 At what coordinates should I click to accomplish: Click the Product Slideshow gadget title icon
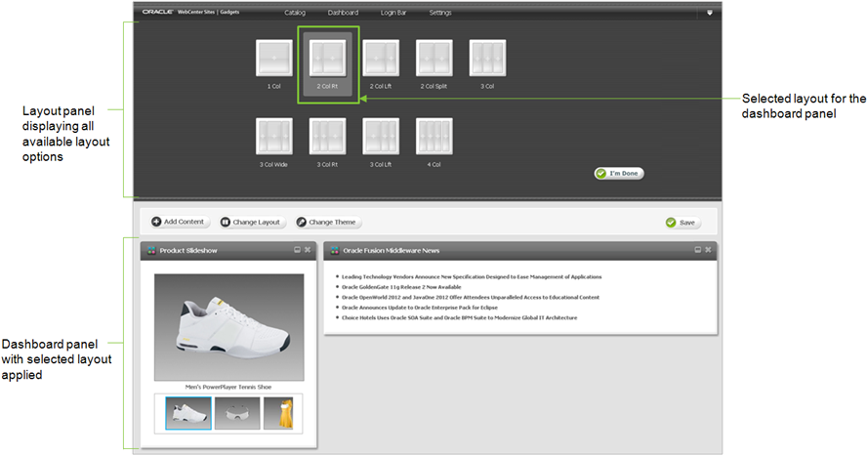pyautogui.click(x=151, y=251)
